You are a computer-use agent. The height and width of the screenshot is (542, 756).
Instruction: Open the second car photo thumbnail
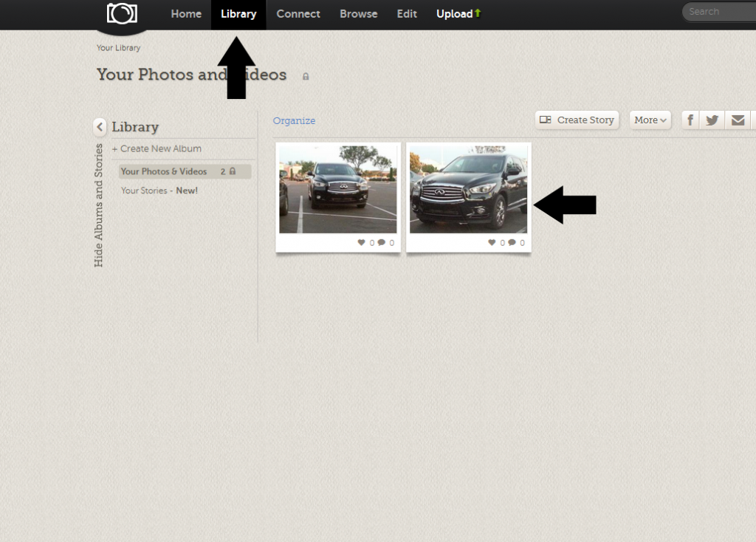point(468,188)
